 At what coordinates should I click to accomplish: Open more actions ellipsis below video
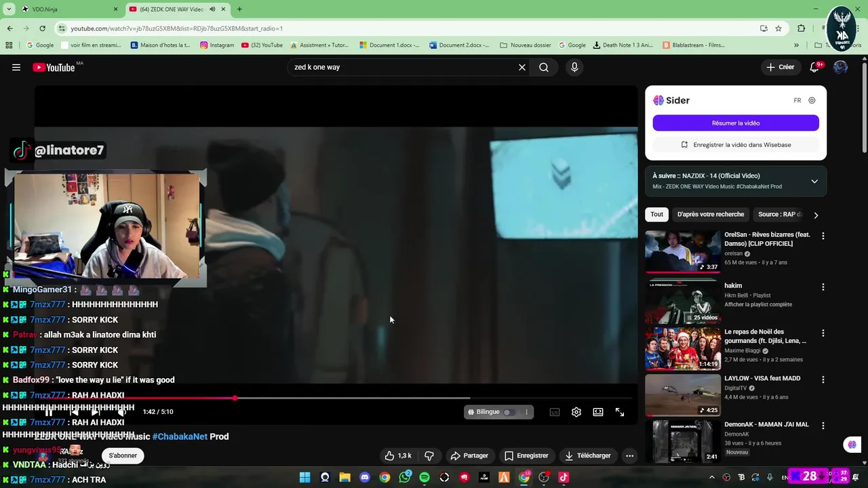tap(629, 455)
